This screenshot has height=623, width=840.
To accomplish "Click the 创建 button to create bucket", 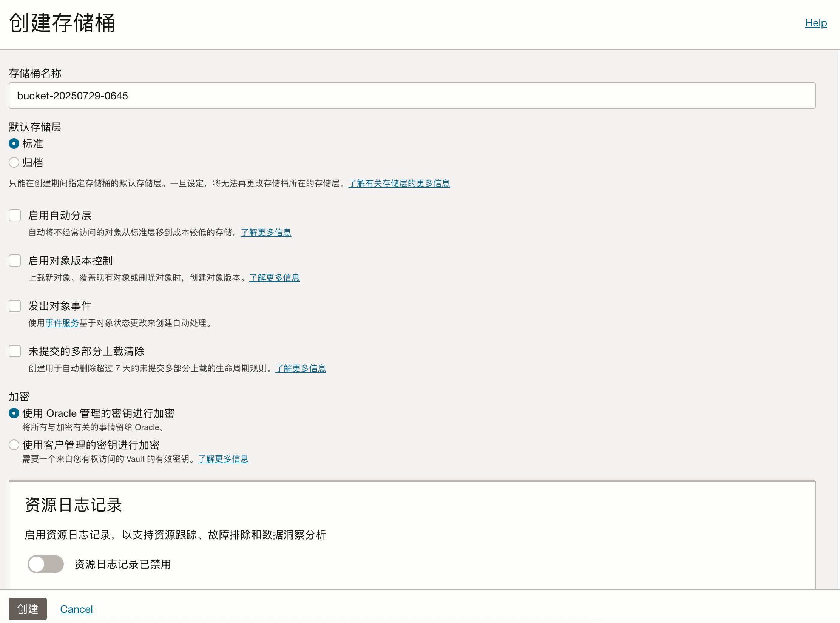I will 28,609.
